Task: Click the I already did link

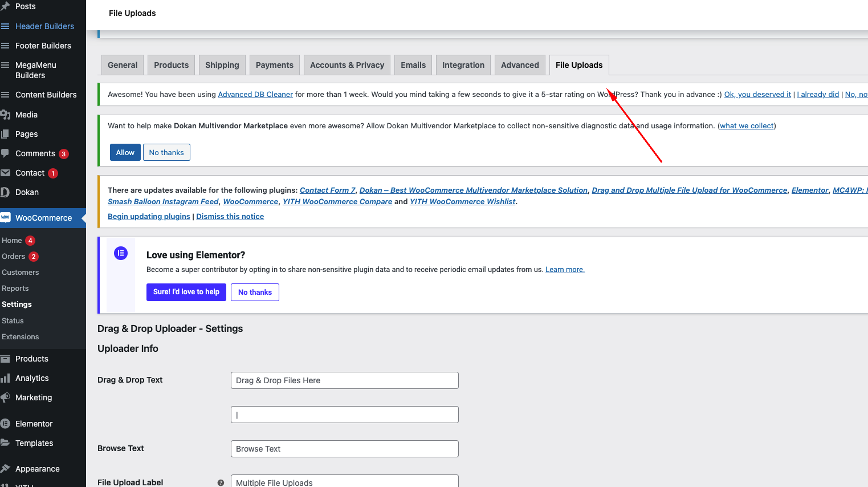Action: tap(818, 95)
